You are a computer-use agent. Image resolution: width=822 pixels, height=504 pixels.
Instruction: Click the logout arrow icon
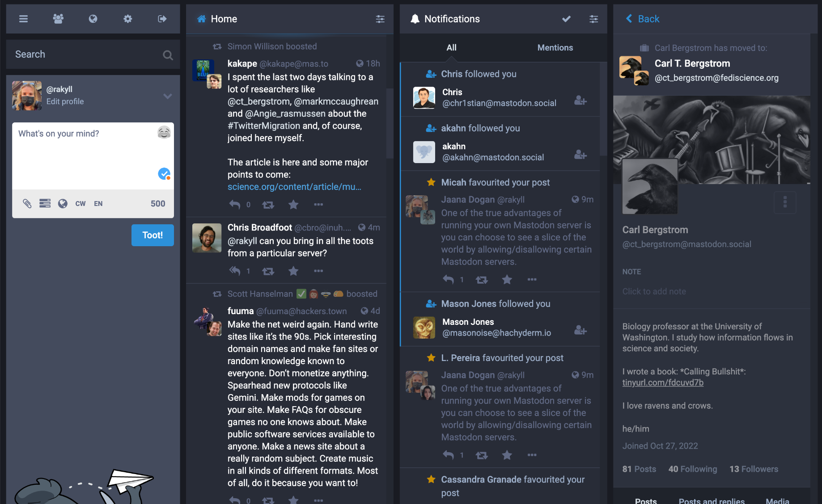click(162, 19)
